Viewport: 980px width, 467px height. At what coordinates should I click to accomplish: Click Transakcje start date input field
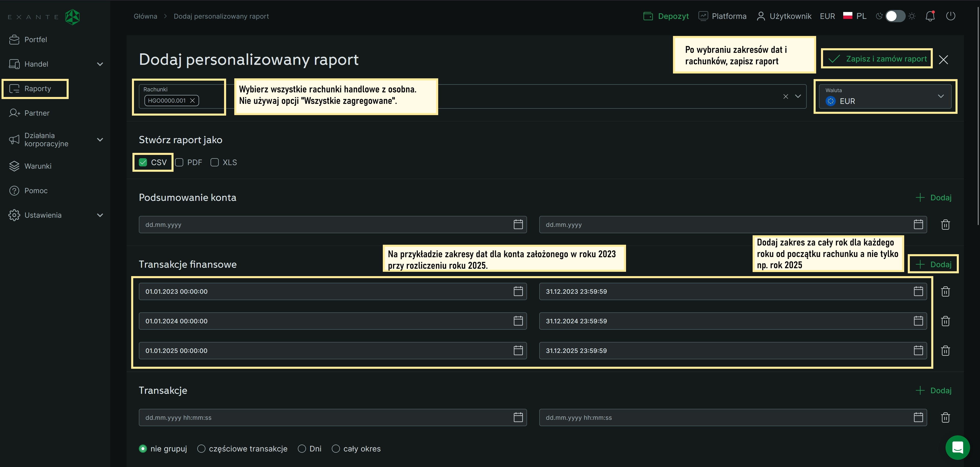pyautogui.click(x=327, y=417)
